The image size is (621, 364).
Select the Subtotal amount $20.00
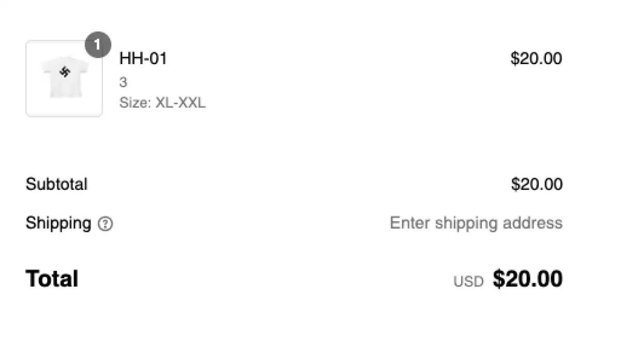(537, 184)
